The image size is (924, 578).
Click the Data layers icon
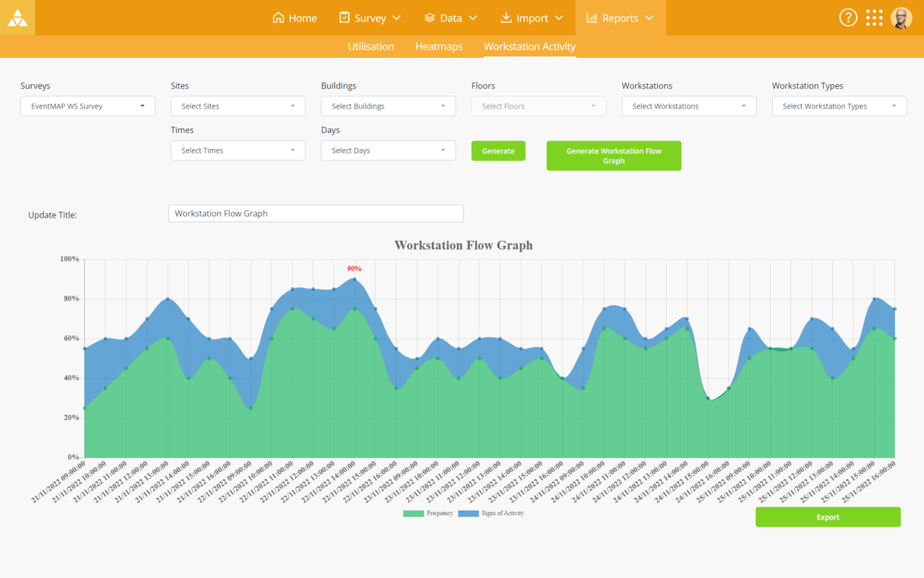click(x=430, y=17)
